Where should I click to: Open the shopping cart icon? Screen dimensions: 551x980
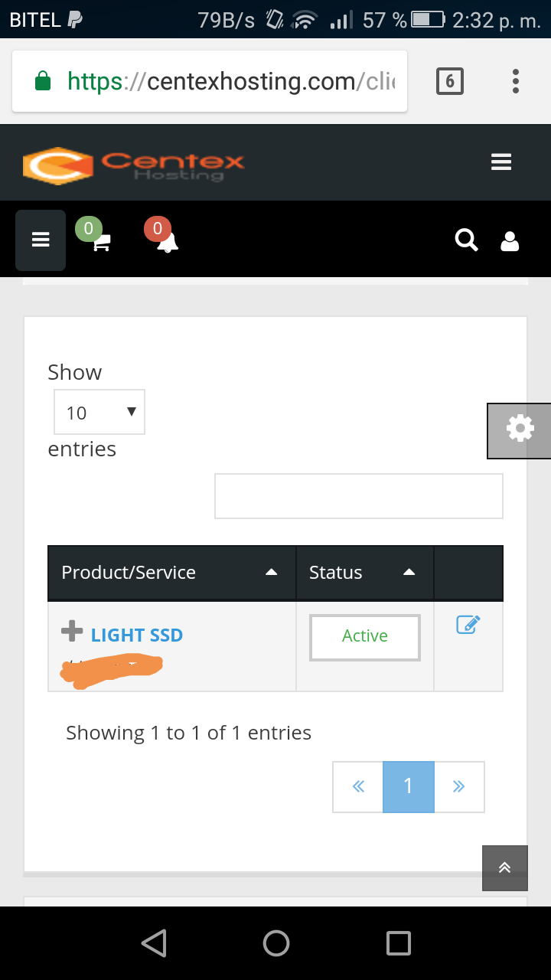click(x=101, y=243)
